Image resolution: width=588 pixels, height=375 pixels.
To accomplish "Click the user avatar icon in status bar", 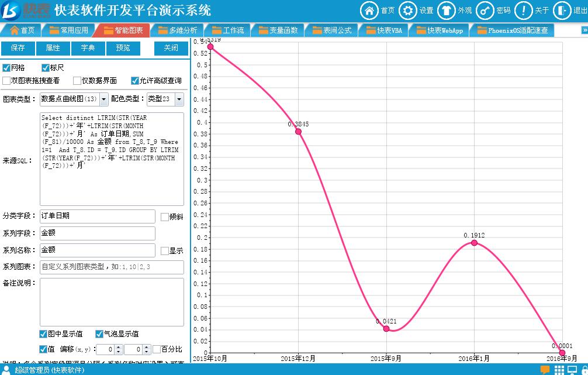I will (x=6, y=370).
